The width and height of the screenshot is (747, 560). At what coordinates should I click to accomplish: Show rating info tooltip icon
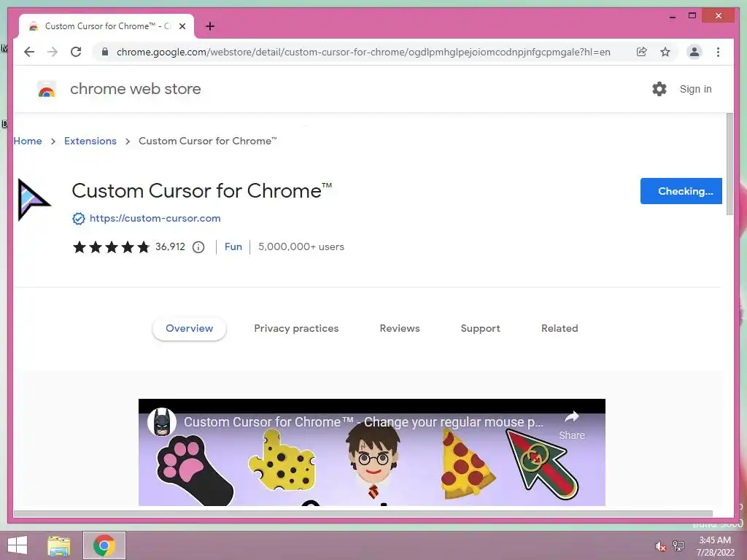pos(198,247)
